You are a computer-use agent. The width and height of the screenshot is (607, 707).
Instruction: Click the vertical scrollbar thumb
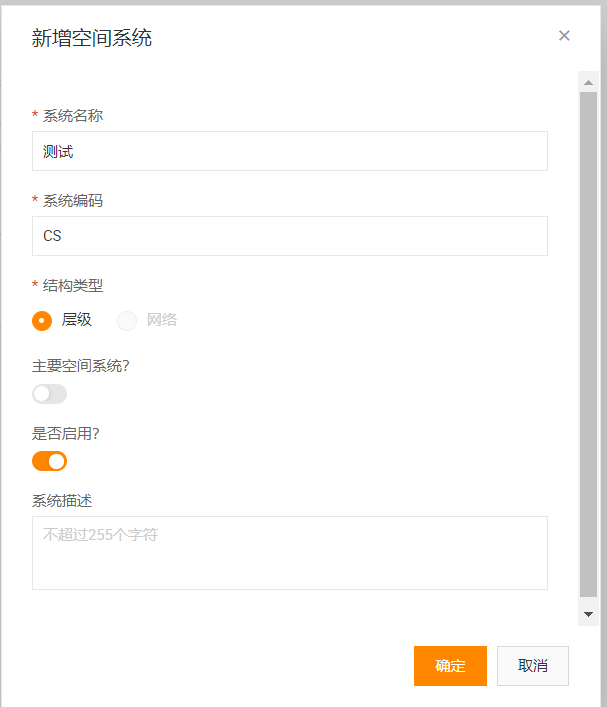tap(588, 344)
